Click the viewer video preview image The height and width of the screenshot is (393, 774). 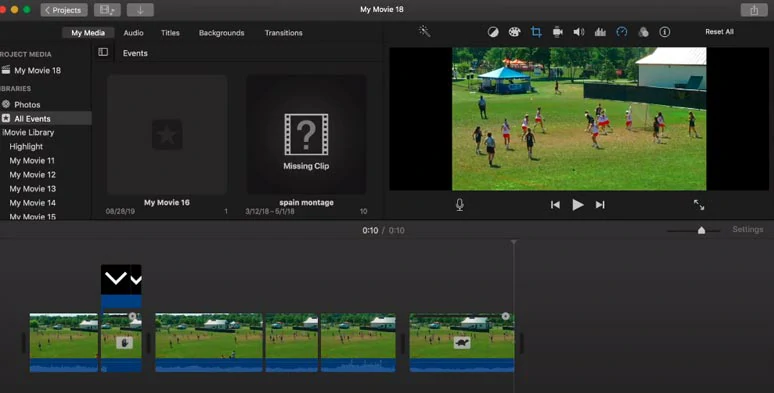click(x=579, y=119)
